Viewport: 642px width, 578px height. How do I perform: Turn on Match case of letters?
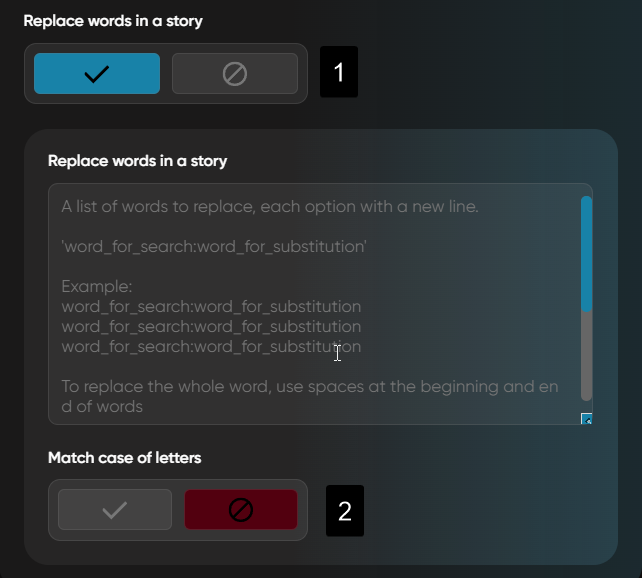point(115,510)
